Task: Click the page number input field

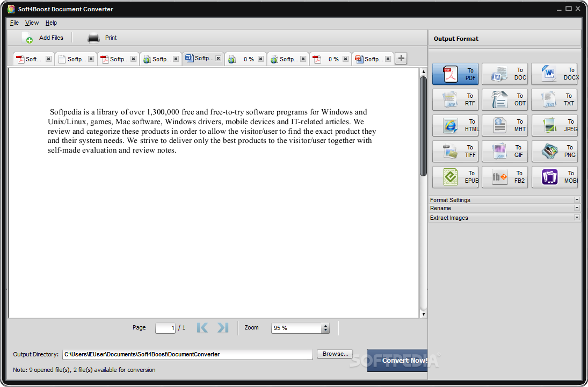Action: tap(165, 328)
